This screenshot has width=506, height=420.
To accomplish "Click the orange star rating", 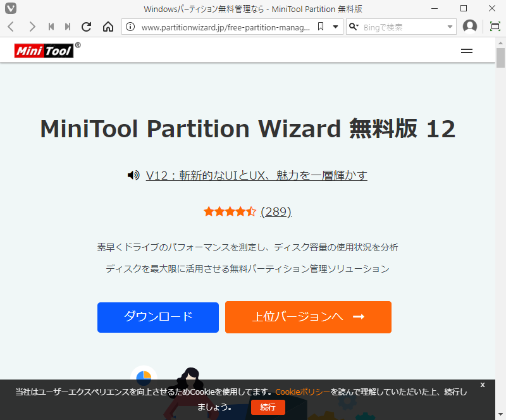I will (x=230, y=212).
